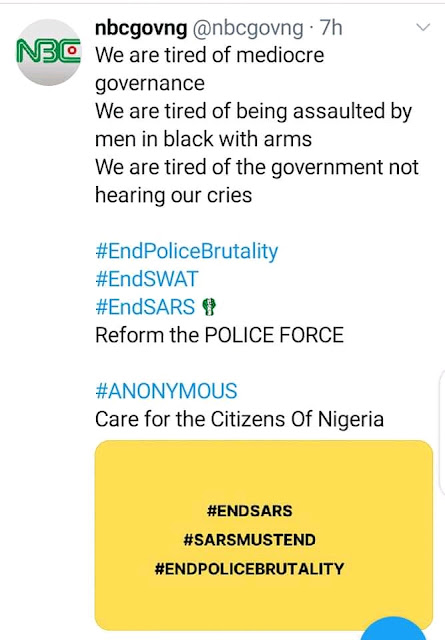Click the "men in black with arms" line
This screenshot has height=640, width=445.
(204, 139)
